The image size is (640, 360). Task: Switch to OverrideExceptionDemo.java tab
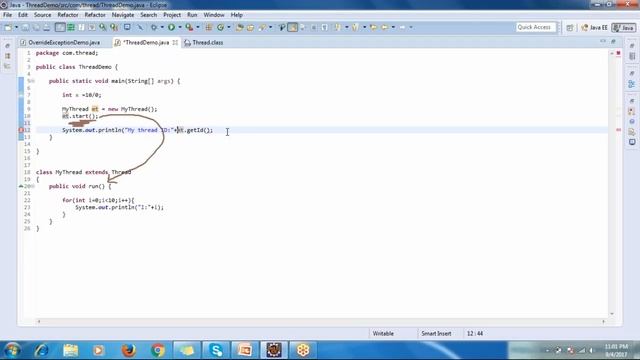coord(60,42)
